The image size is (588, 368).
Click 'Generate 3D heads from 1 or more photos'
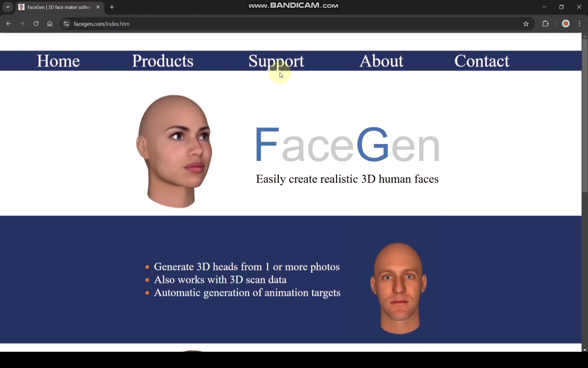click(247, 267)
